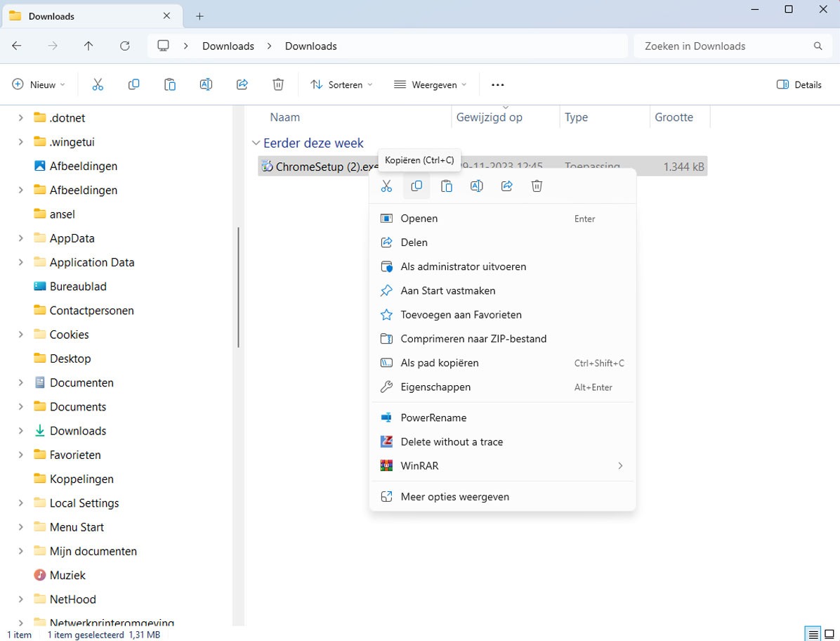Screen dimensions: 840x641
Task: Go back with the left arrow button
Action: (17, 46)
